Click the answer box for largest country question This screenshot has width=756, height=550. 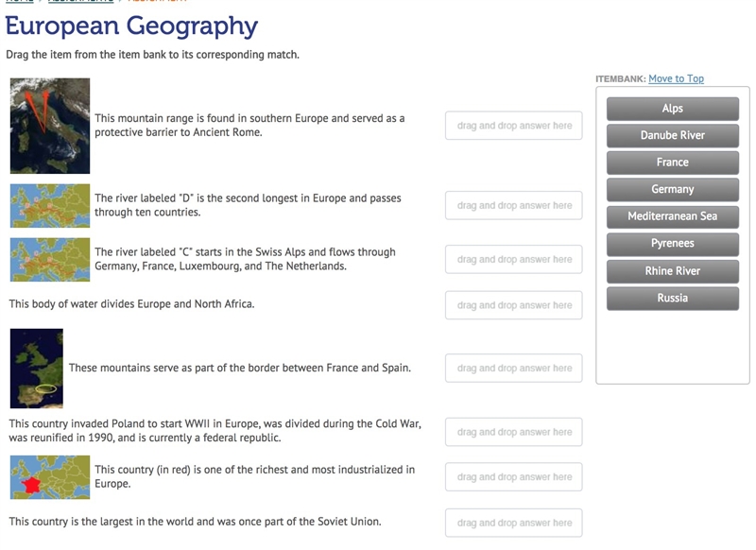click(514, 523)
